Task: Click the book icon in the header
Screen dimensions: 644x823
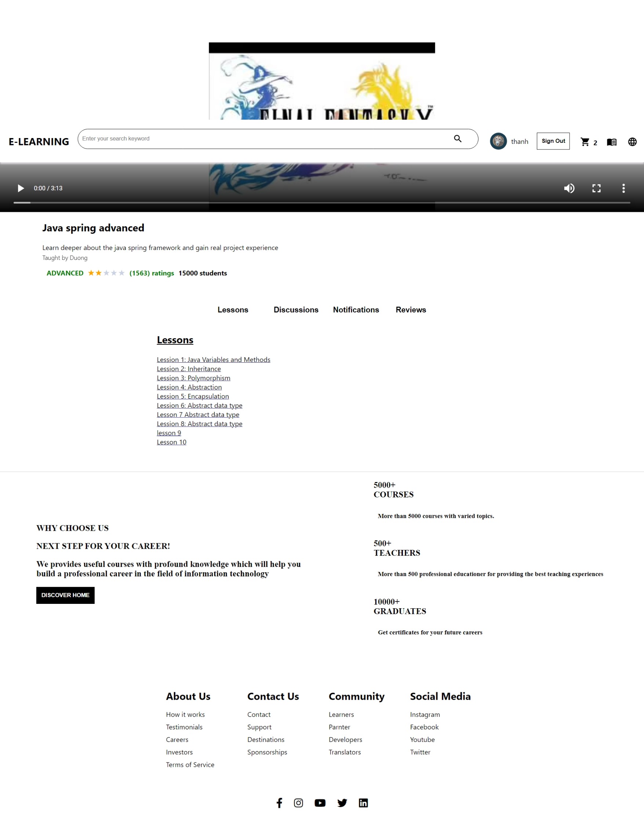Action: point(611,141)
